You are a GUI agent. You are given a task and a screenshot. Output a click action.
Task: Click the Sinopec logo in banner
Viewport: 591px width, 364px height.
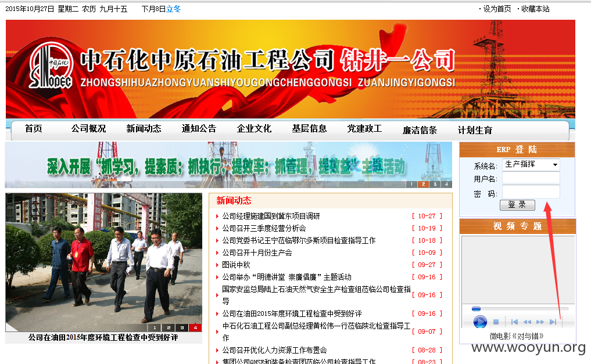pyautogui.click(x=51, y=66)
